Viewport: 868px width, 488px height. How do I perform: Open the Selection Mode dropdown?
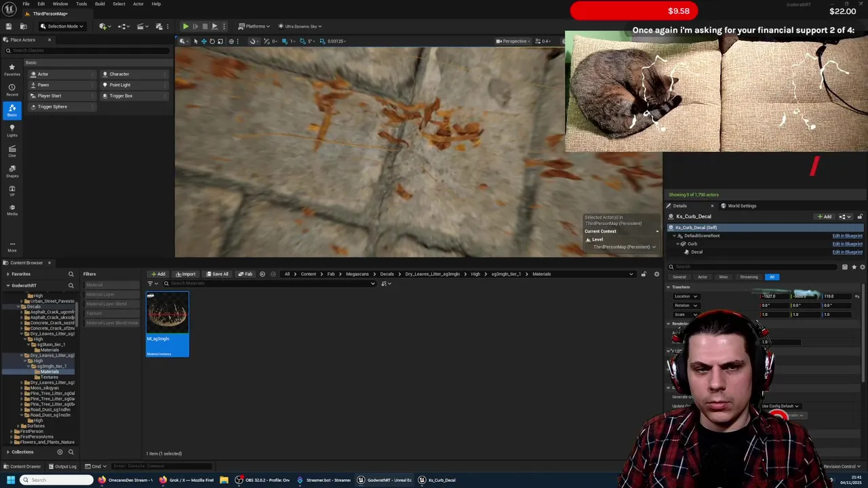(x=62, y=26)
